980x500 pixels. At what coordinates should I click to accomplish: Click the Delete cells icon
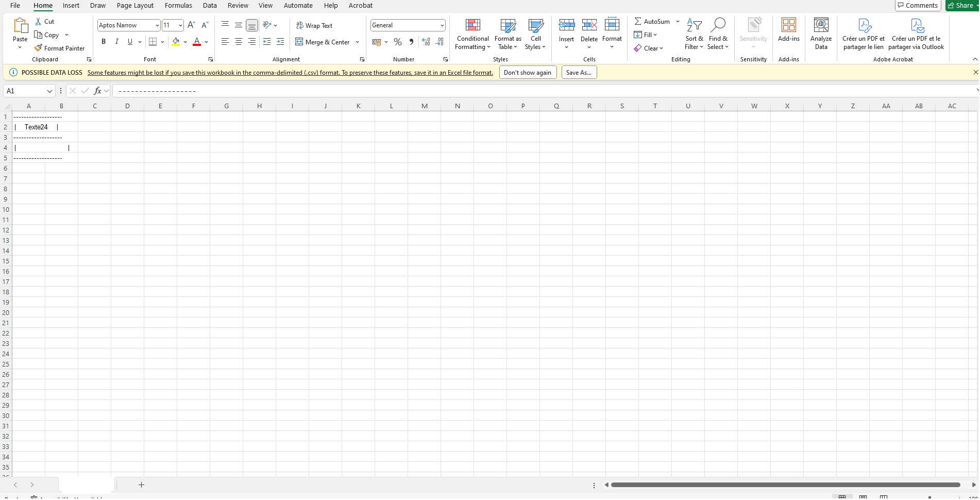tap(589, 25)
